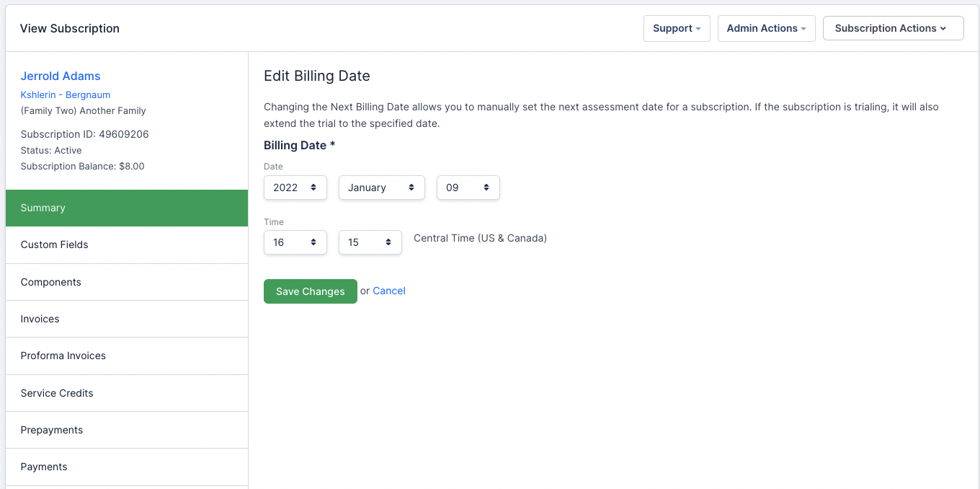This screenshot has width=980, height=489.
Task: Change the hour dropdown value
Action: pyautogui.click(x=295, y=242)
